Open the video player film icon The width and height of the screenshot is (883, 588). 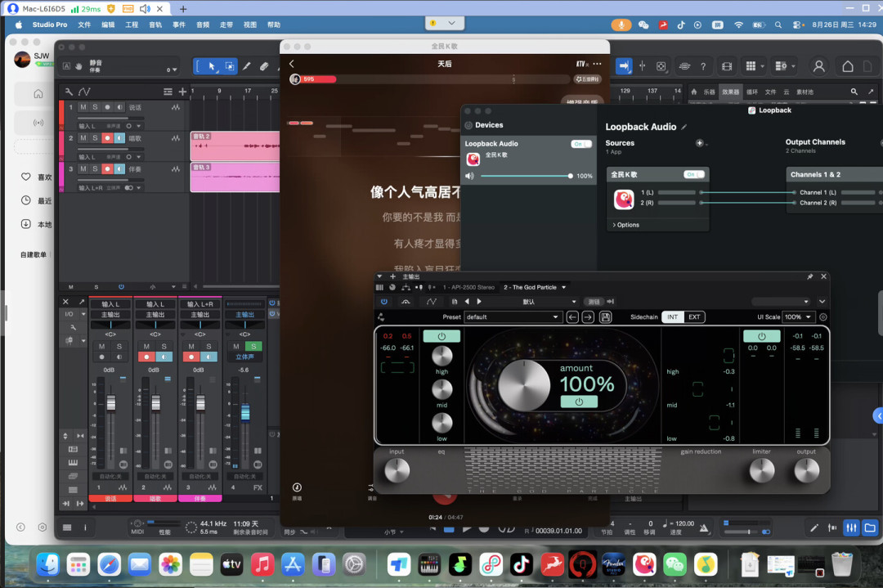pos(727,66)
